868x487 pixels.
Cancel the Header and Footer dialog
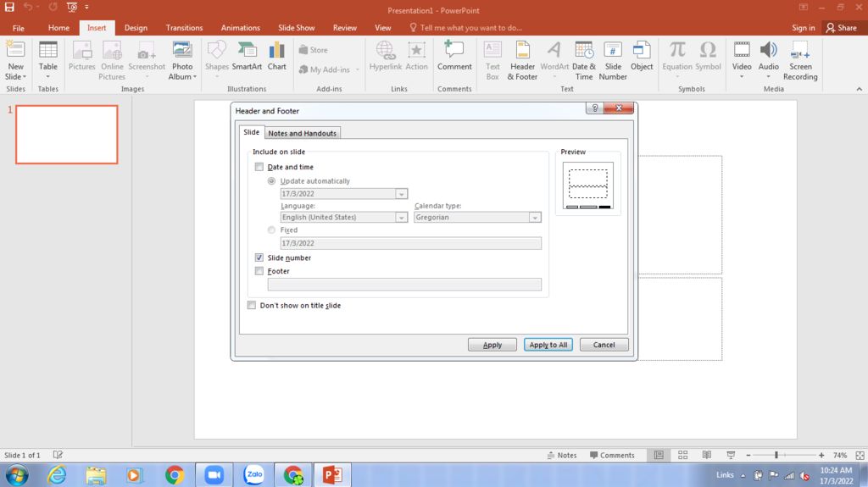604,345
